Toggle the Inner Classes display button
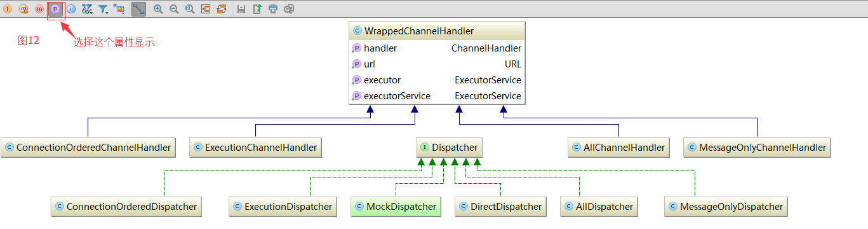868x229 pixels. pyautogui.click(x=71, y=9)
